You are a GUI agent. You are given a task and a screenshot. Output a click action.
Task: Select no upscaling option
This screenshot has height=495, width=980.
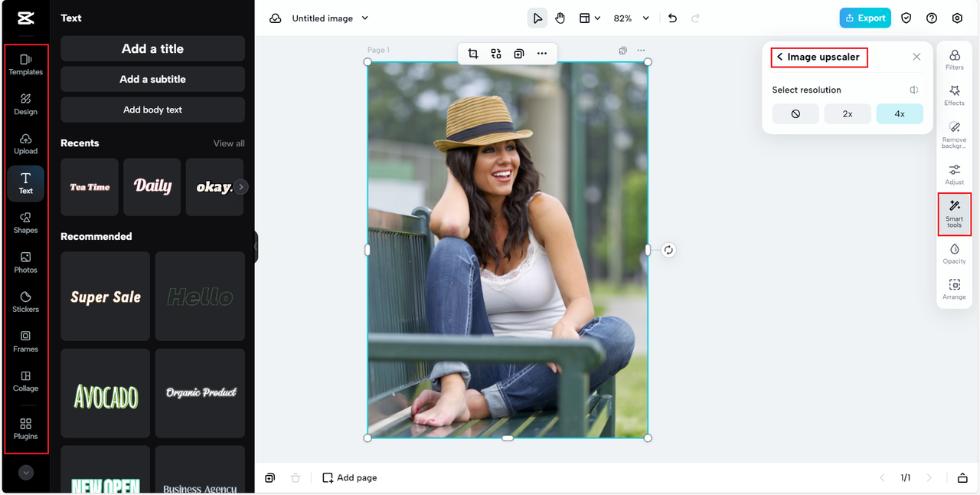795,113
